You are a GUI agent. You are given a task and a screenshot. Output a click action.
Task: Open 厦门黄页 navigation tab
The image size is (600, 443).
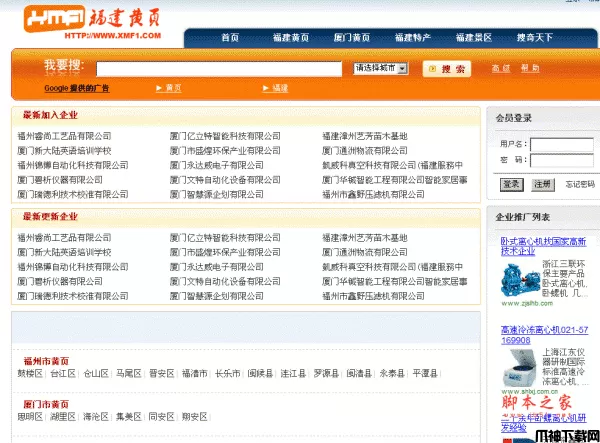[x=352, y=37]
